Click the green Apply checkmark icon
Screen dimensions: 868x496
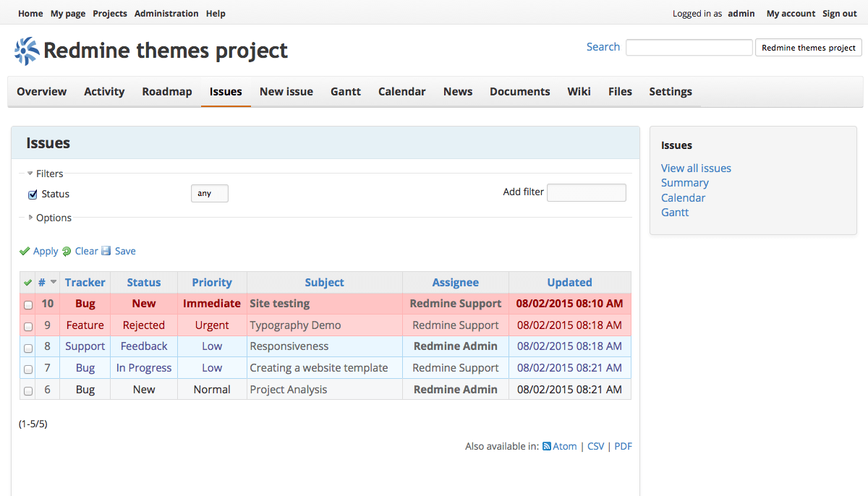click(x=25, y=252)
